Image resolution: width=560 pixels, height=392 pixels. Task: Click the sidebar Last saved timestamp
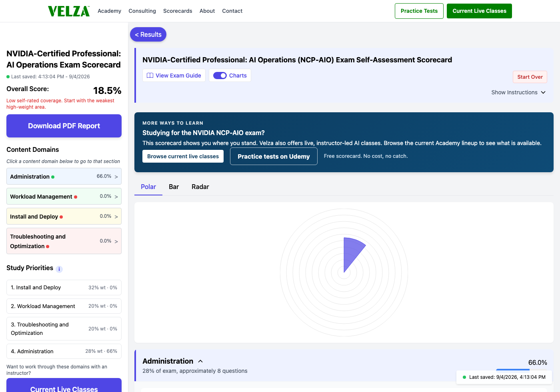pyautogui.click(x=50, y=76)
